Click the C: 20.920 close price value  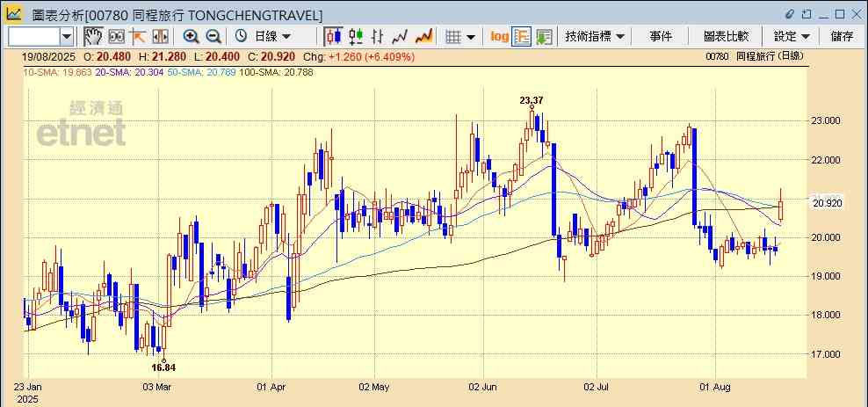coord(271,56)
